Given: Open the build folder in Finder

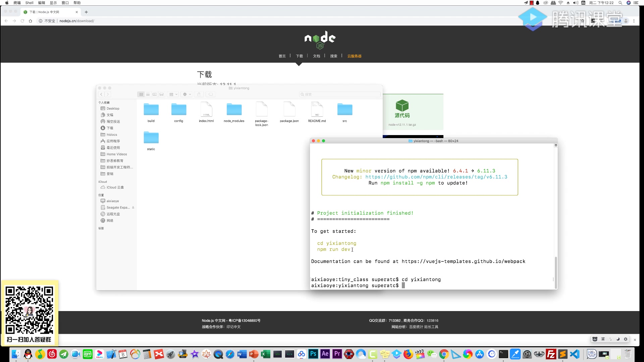Looking at the screenshot, I should 151,110.
